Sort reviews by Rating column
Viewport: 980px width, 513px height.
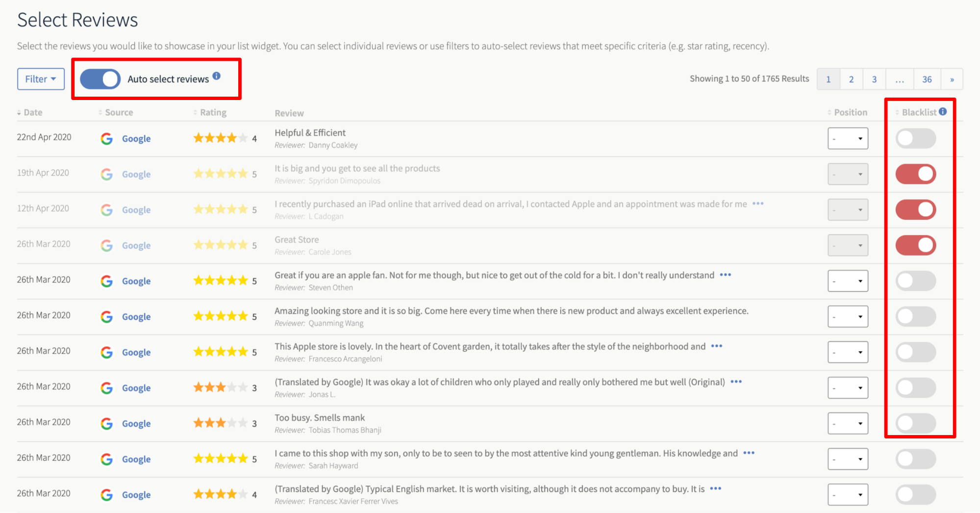click(210, 112)
